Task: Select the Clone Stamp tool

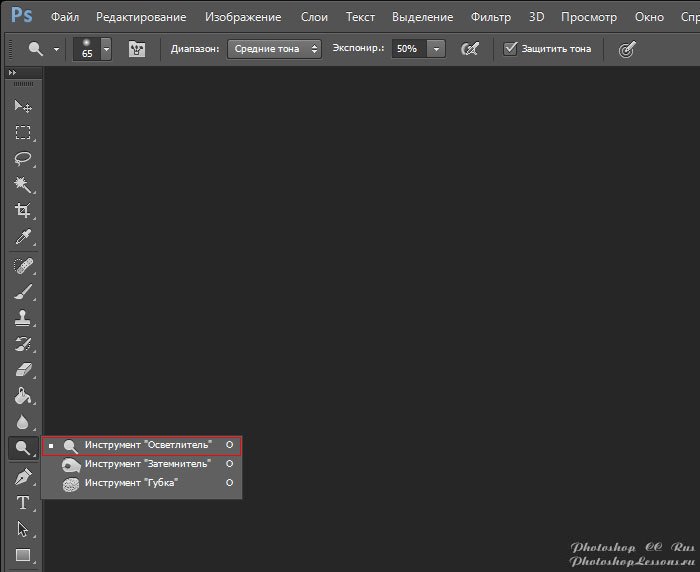Action: click(22, 318)
